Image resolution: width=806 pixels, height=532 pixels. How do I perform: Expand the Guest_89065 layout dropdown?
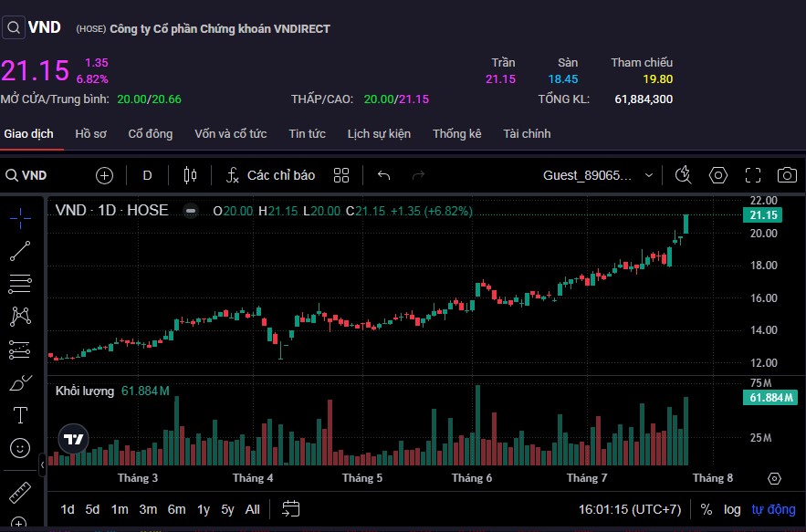point(649,175)
